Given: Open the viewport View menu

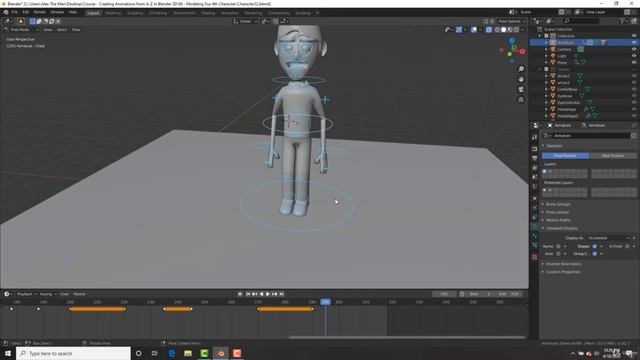Looking at the screenshot, I should (x=47, y=30).
